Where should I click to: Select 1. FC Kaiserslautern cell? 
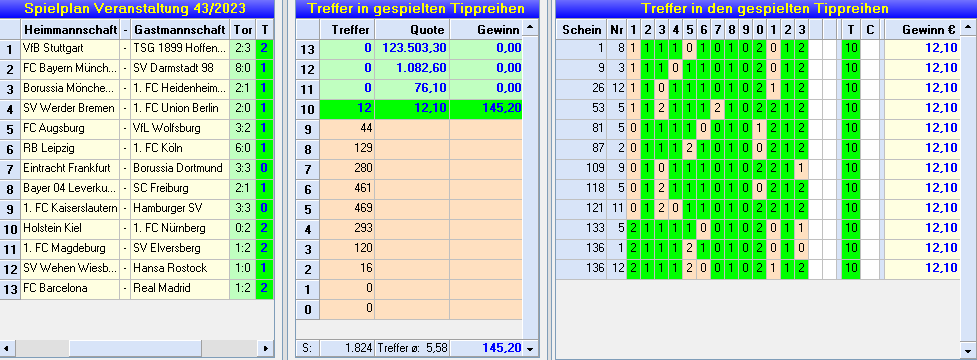[70, 208]
